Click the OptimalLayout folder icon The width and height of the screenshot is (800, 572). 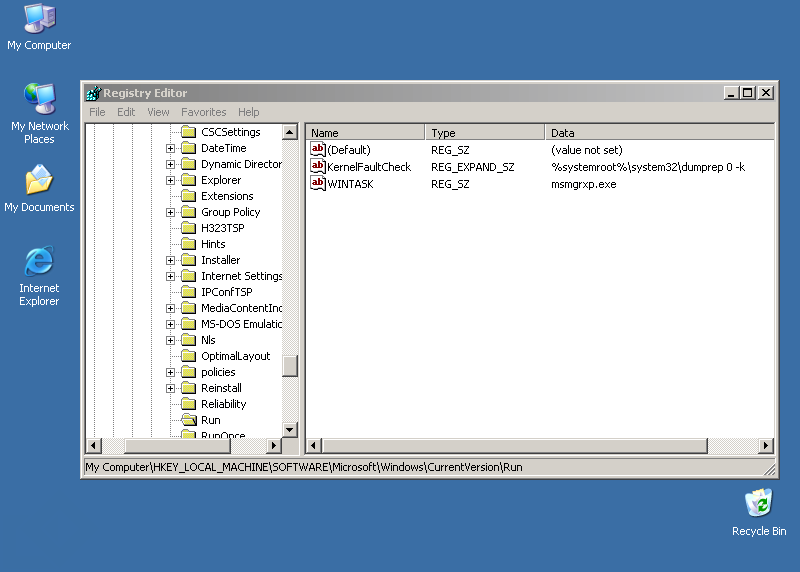(189, 356)
